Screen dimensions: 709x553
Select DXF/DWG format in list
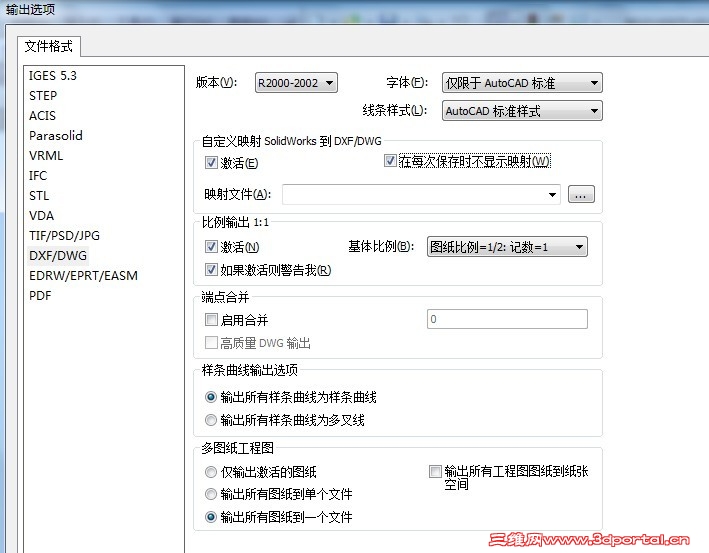[58, 255]
